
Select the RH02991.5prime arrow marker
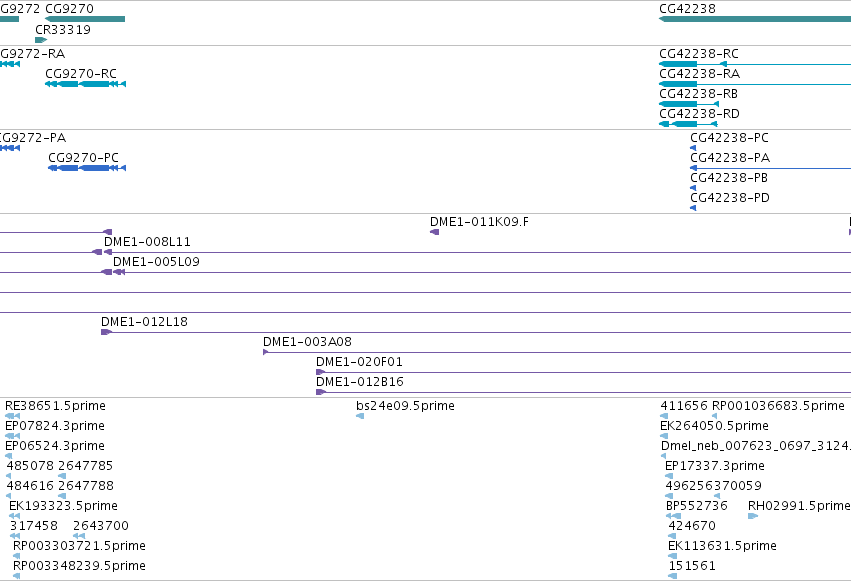point(753,516)
